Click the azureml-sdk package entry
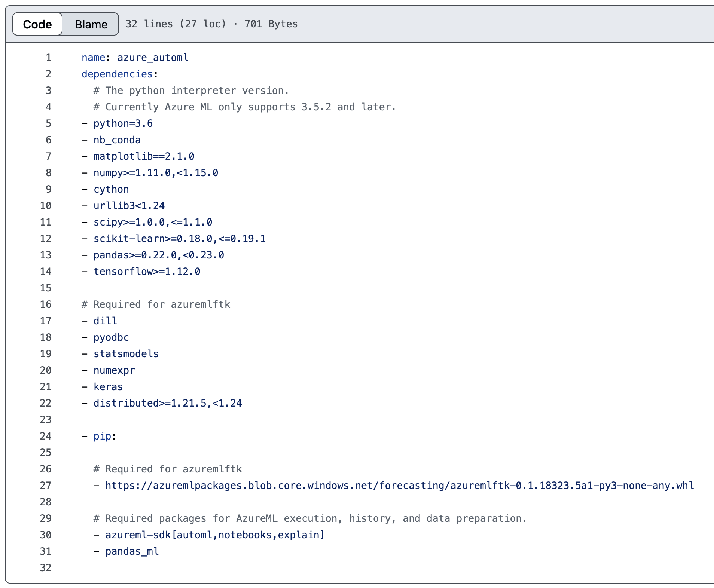 215,535
